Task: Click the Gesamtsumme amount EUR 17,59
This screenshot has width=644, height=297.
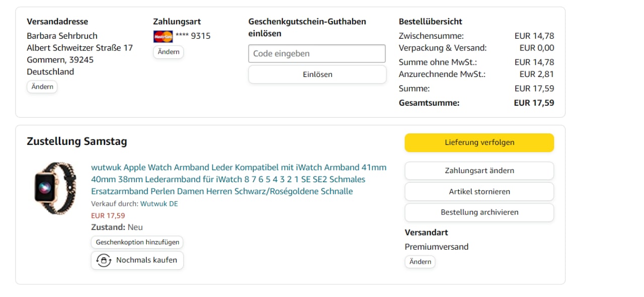Action: coord(534,103)
